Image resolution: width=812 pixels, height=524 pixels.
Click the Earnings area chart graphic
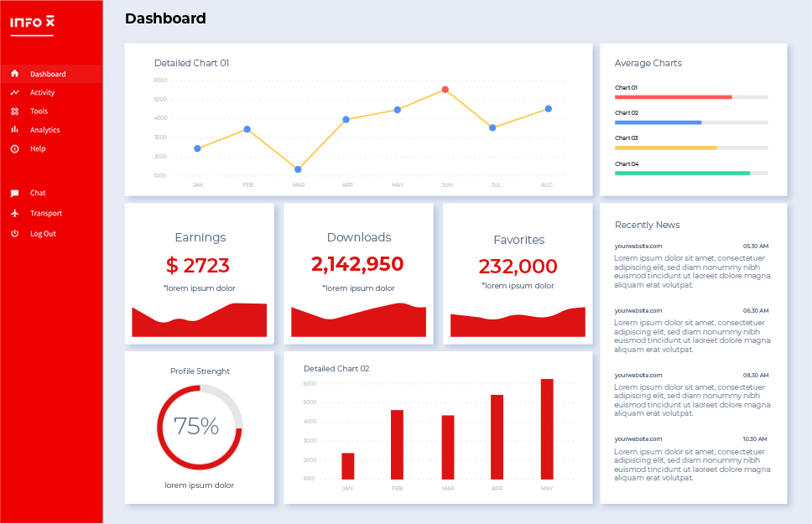click(x=200, y=320)
